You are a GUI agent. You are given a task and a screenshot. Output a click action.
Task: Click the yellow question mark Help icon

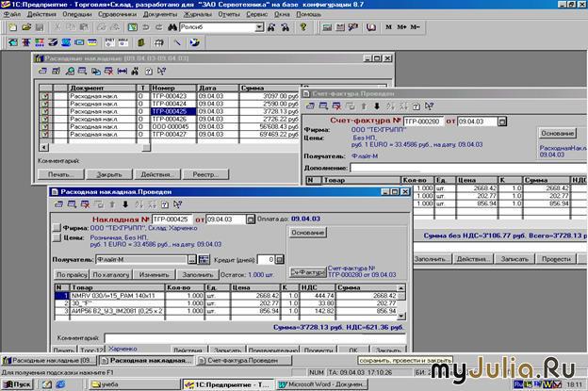pyautogui.click(x=303, y=27)
